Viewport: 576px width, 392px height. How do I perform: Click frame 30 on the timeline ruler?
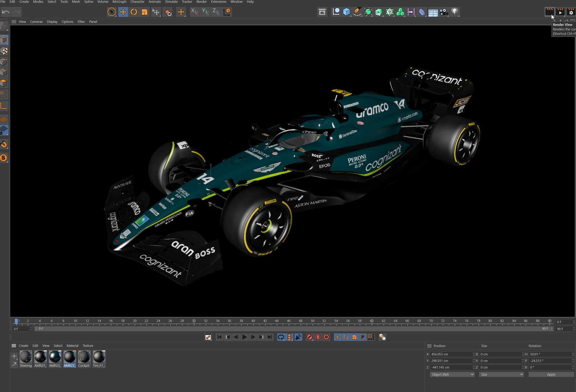point(194,321)
